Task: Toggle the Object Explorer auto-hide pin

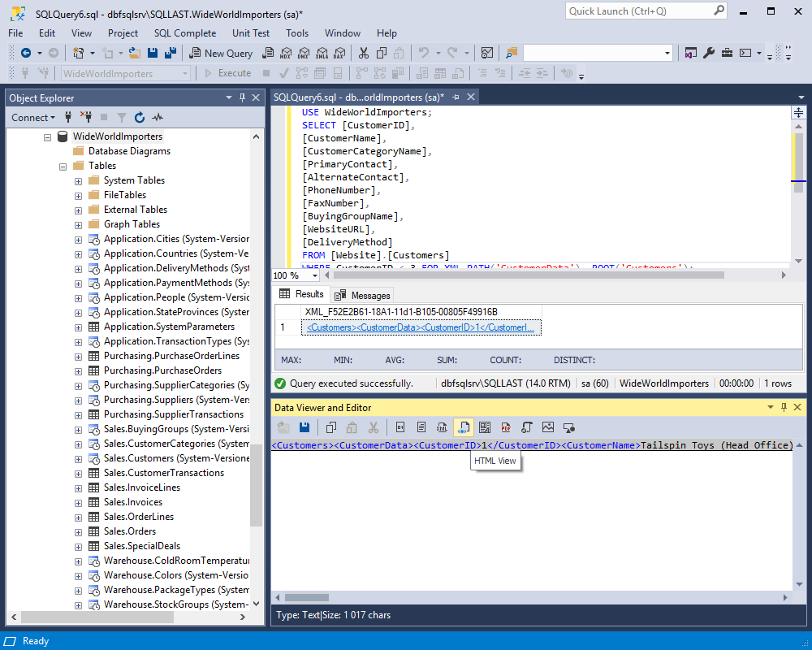Action: (x=241, y=97)
